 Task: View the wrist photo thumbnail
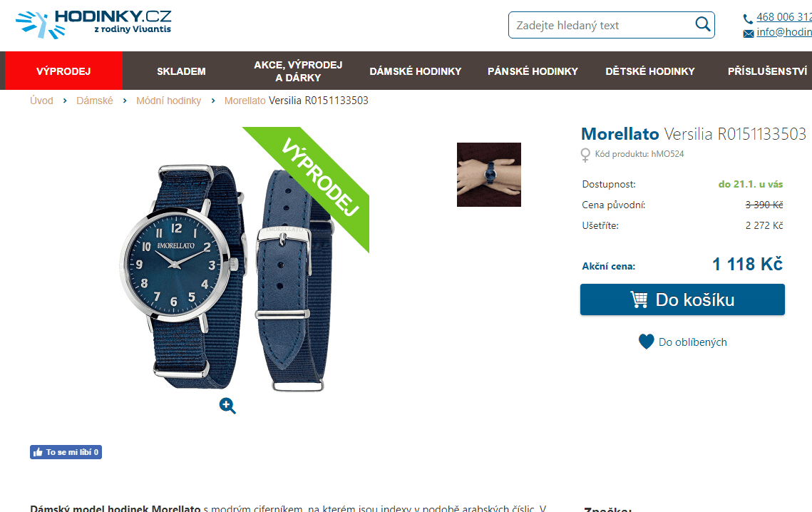[x=489, y=175]
